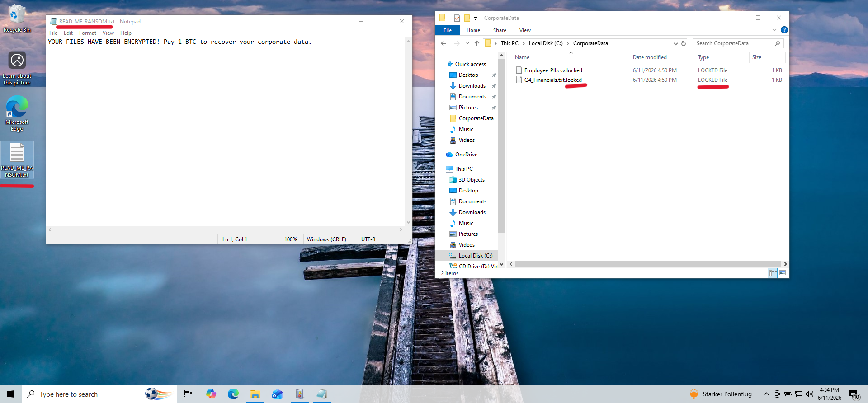Viewport: 868px width, 403px height.
Task: Click New folder icon in quick access toolbar
Action: (x=467, y=18)
